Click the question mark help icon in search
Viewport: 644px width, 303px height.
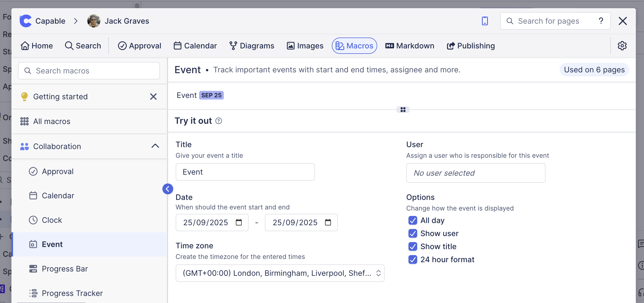(x=601, y=21)
